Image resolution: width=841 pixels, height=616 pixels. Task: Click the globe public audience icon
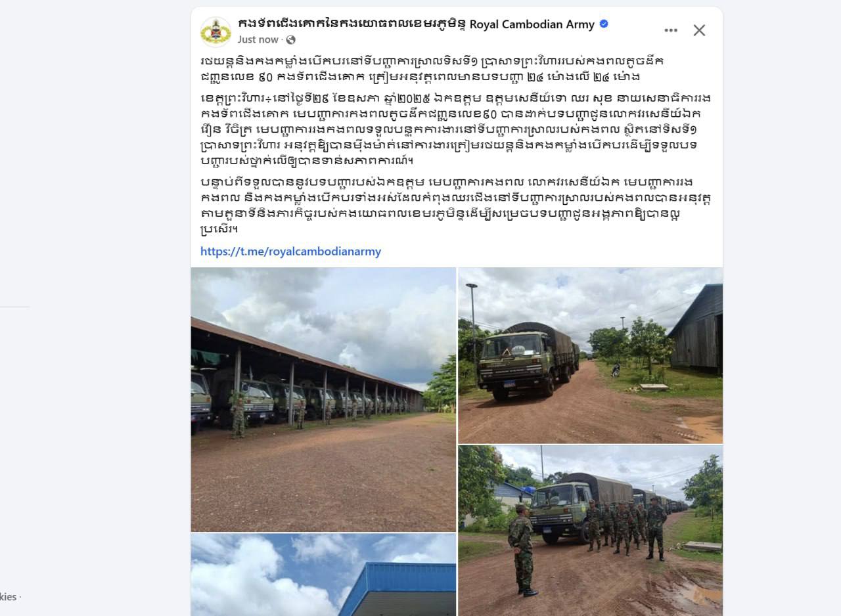coord(291,40)
